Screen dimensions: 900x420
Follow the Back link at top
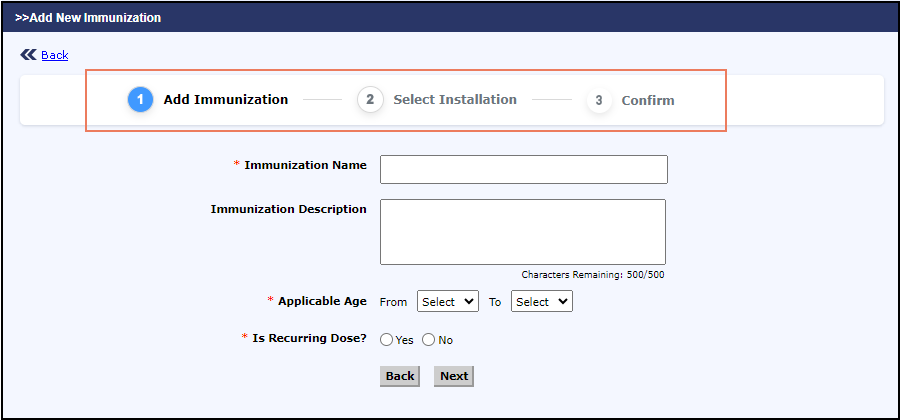55,55
